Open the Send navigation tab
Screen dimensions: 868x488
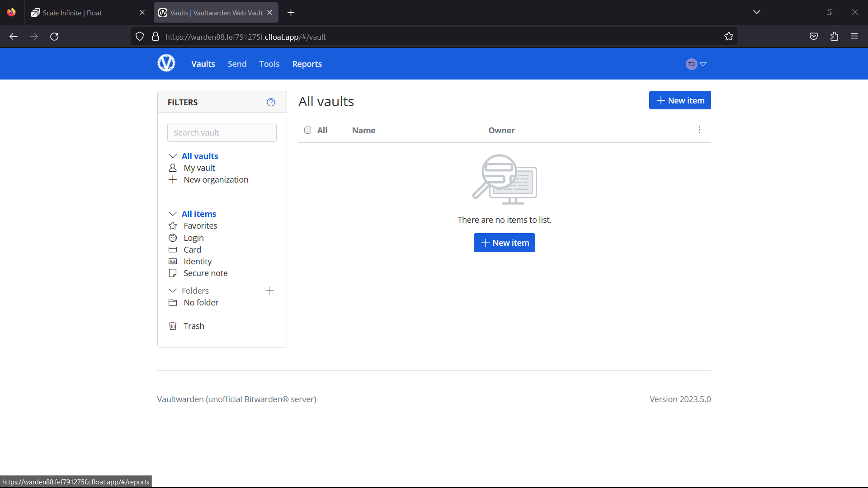[x=237, y=64]
